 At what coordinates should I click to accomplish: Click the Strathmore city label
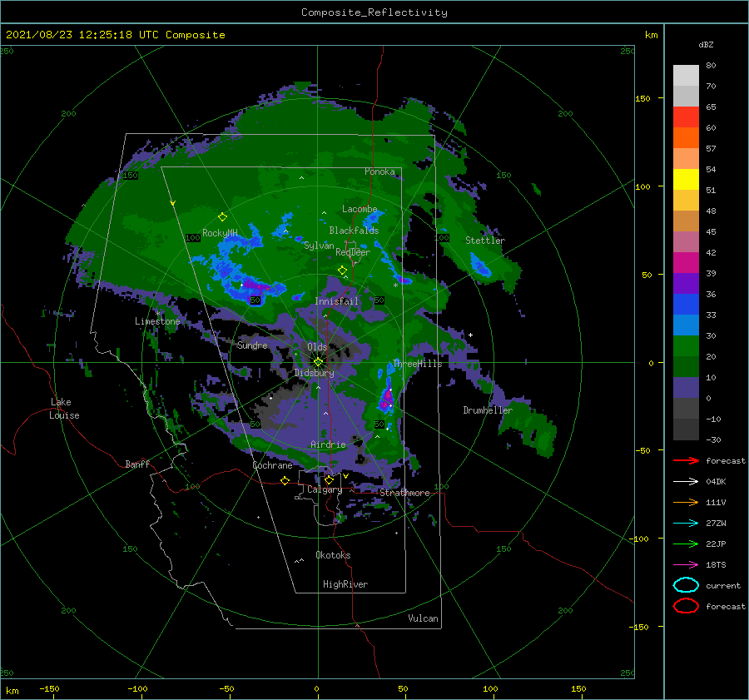[x=404, y=493]
